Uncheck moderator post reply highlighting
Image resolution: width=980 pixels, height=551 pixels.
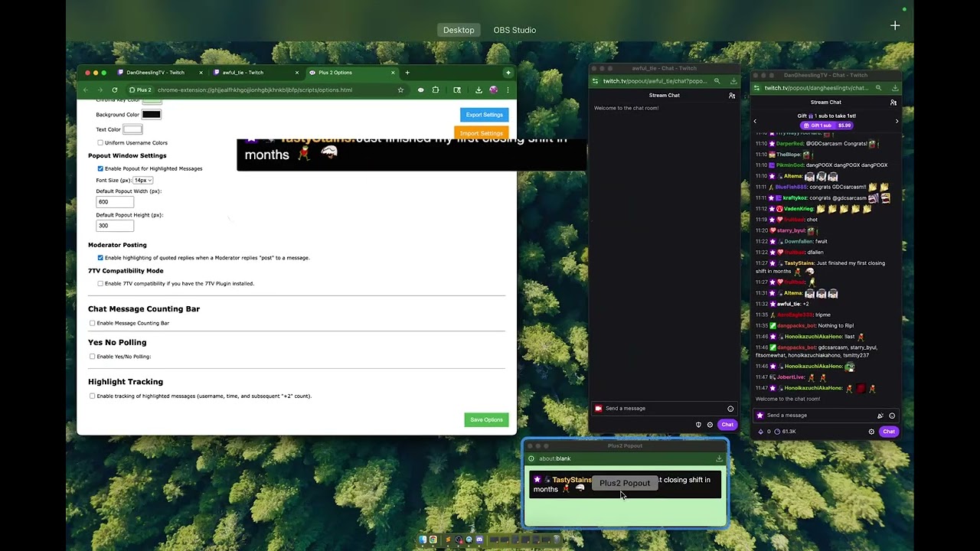[100, 258]
